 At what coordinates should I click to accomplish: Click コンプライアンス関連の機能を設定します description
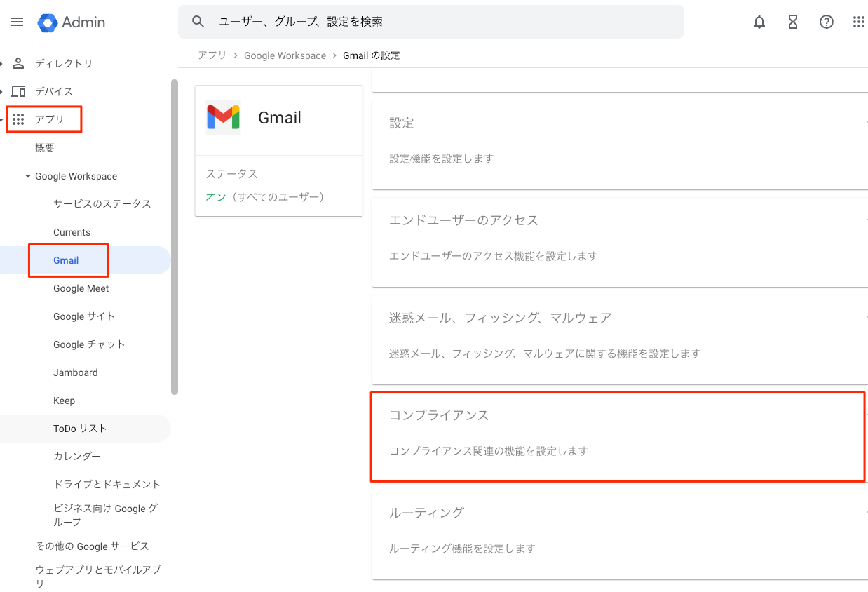[489, 451]
